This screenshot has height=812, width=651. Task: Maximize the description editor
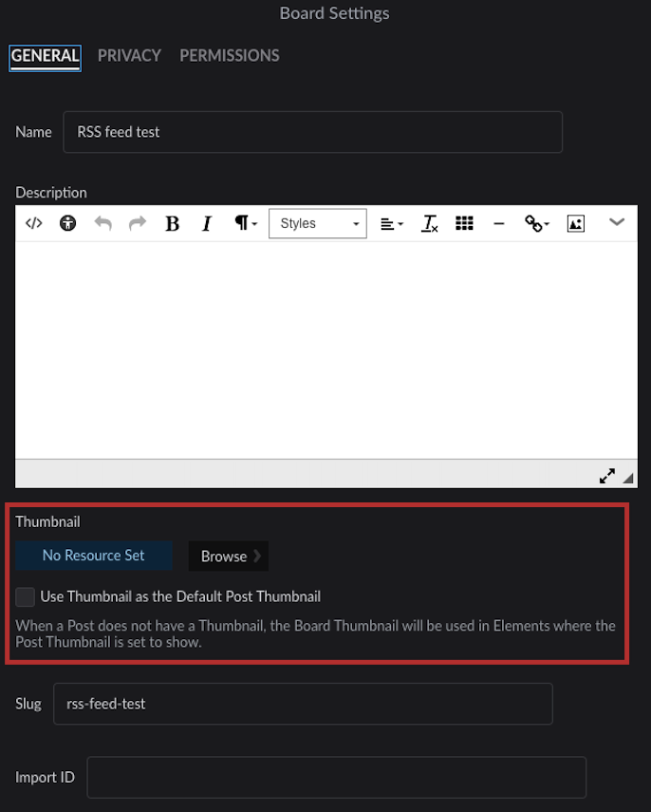pyautogui.click(x=607, y=476)
